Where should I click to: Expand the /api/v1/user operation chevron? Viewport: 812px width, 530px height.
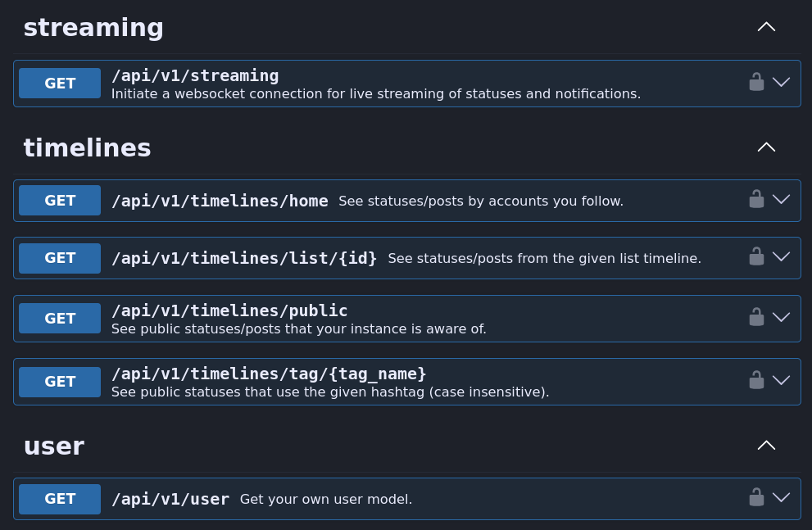coord(781,497)
